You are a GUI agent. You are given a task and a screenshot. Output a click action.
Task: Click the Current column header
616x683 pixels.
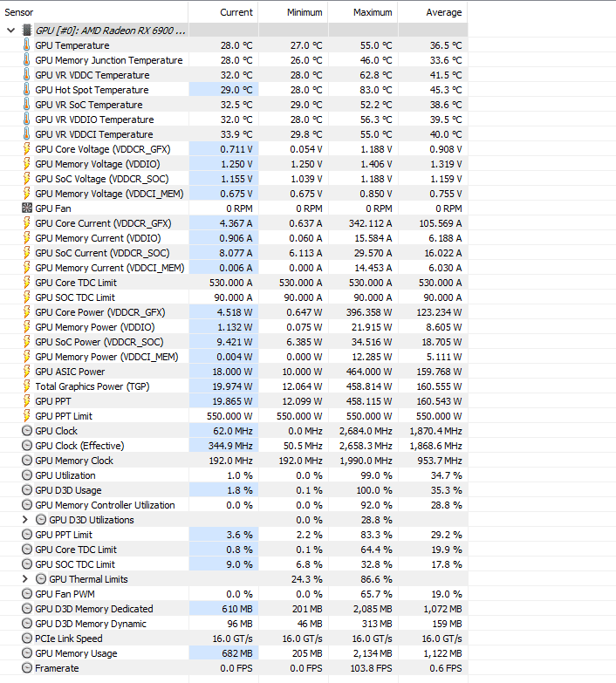[236, 12]
